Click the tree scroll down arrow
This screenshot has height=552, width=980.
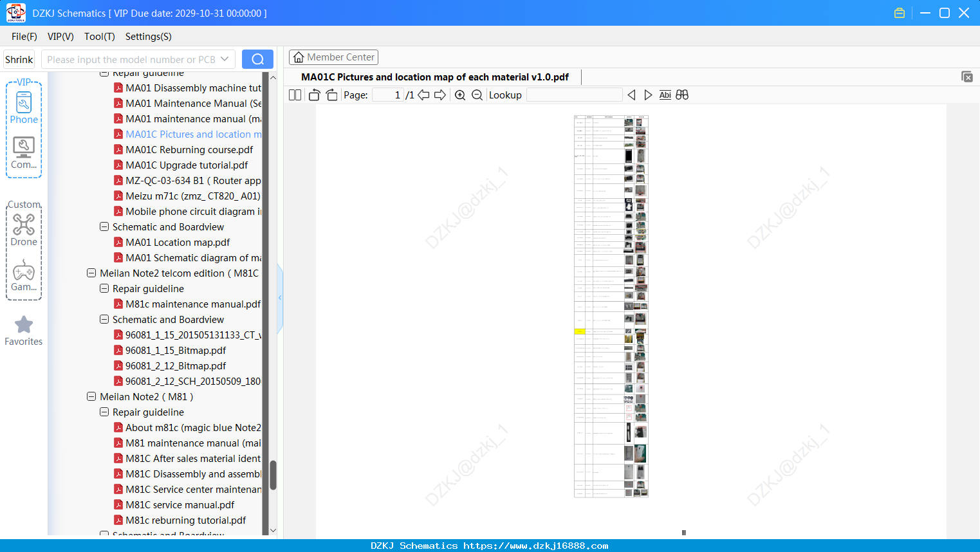point(273,531)
